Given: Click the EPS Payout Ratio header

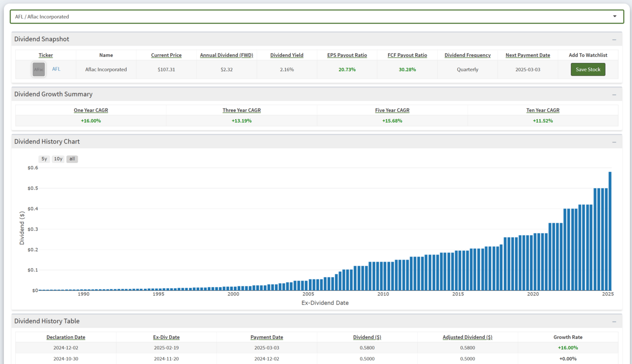Looking at the screenshot, I should [x=347, y=55].
